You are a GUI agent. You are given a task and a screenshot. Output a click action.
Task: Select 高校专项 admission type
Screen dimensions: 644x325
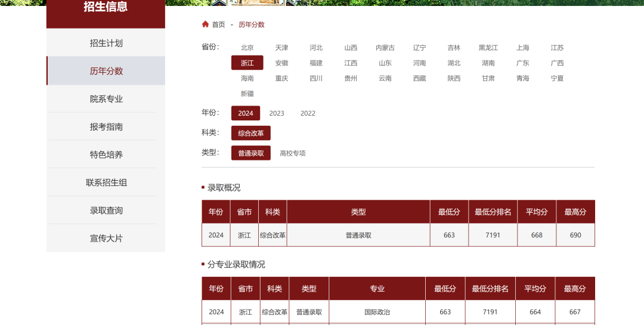pyautogui.click(x=293, y=153)
